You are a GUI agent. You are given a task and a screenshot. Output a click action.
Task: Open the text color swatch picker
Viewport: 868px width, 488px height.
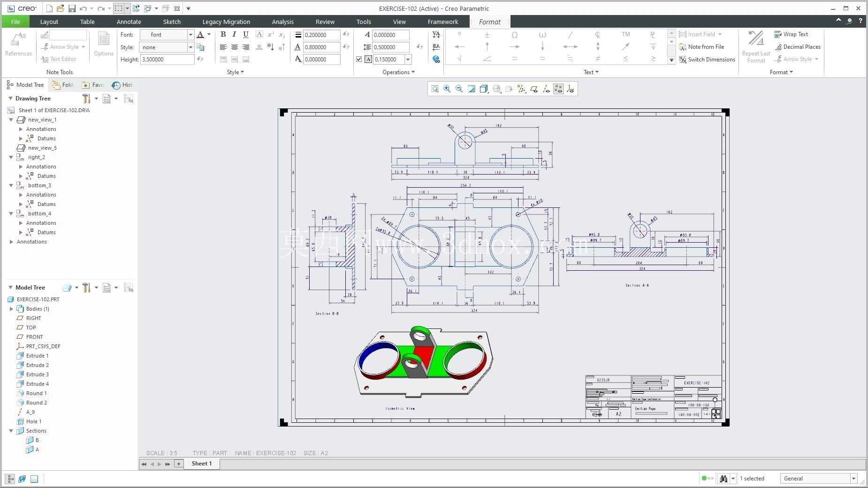209,34
